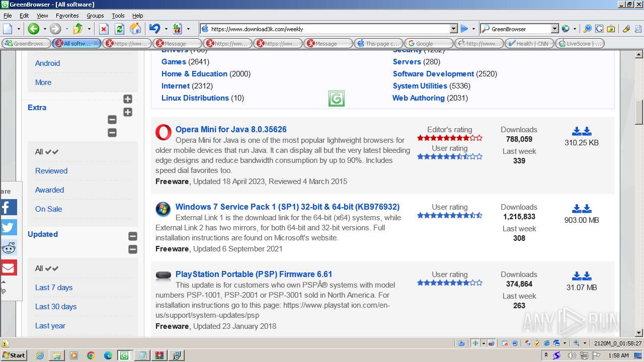Share page via red email icon
Viewport: 644px width, 362px height.
(9, 267)
